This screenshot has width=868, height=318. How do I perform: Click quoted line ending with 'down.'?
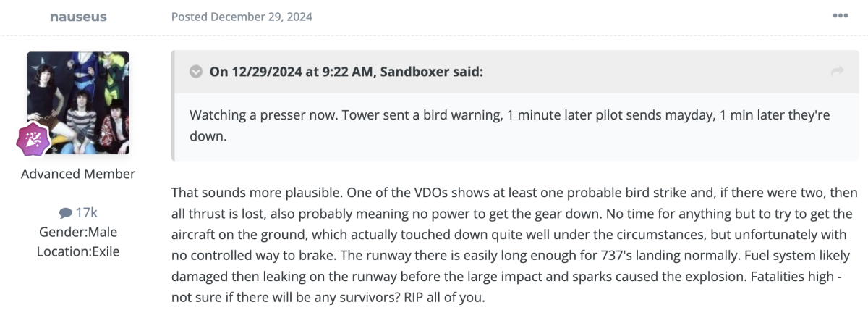coord(208,135)
